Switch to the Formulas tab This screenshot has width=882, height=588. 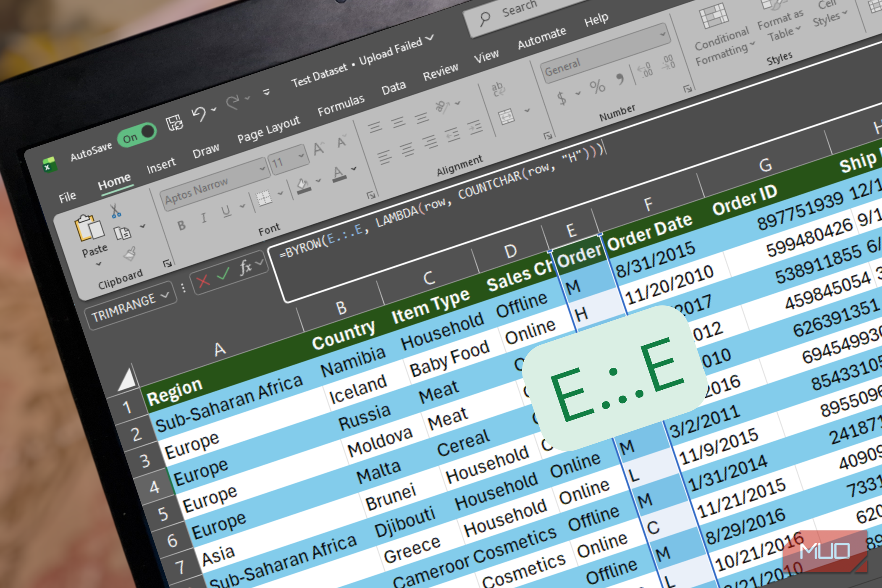[x=341, y=105]
